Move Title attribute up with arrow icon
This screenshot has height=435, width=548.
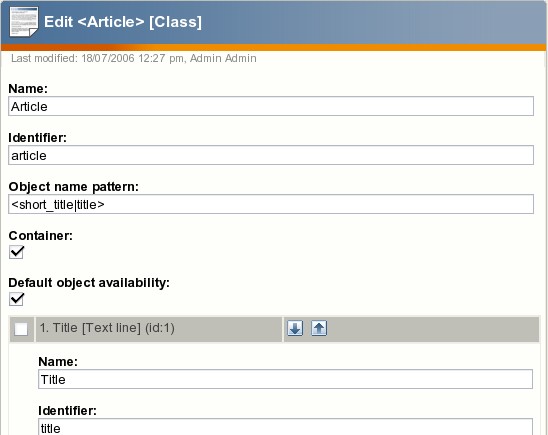[x=319, y=328]
